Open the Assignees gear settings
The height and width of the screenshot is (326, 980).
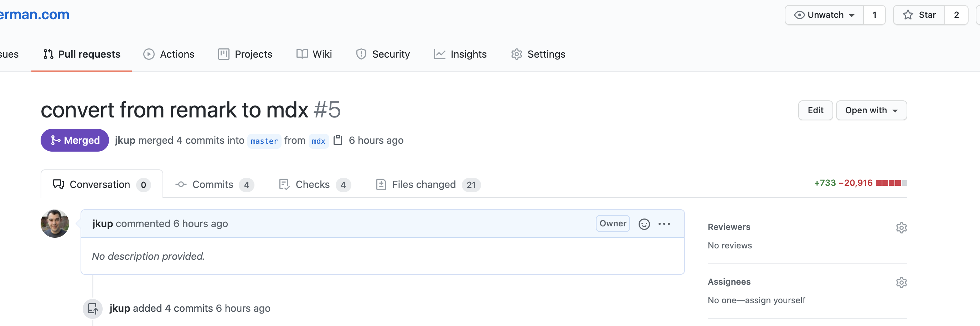pos(901,282)
